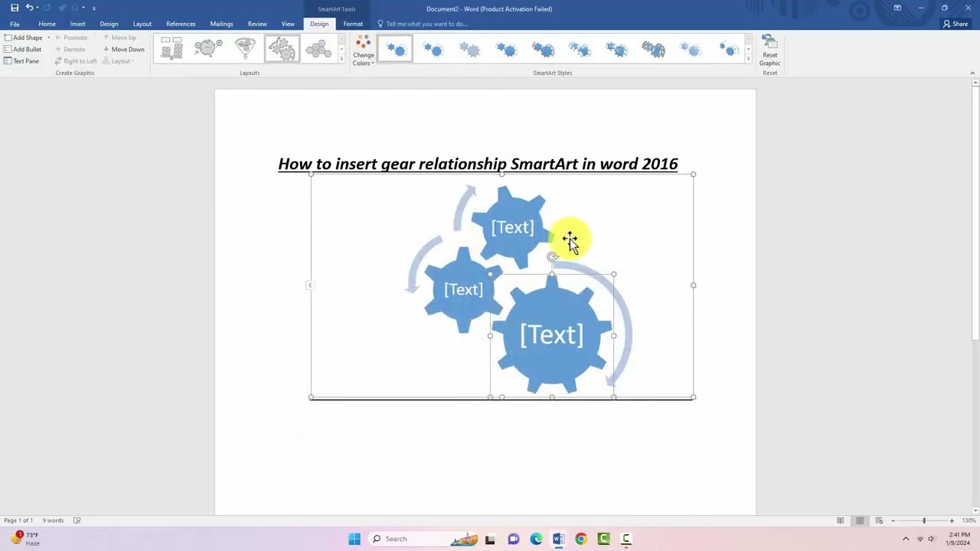The height and width of the screenshot is (551, 980).
Task: Expand the SmartArt Styles gallery More arrow
Action: [x=748, y=60]
